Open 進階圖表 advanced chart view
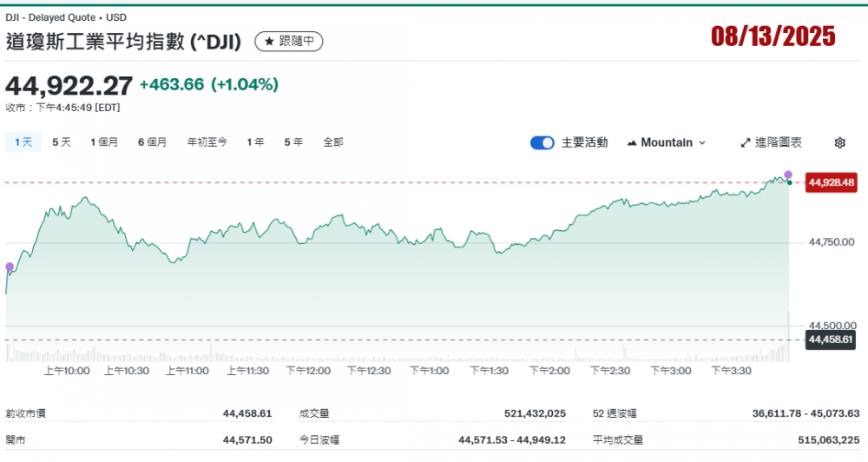The height and width of the screenshot is (462, 868). (771, 142)
